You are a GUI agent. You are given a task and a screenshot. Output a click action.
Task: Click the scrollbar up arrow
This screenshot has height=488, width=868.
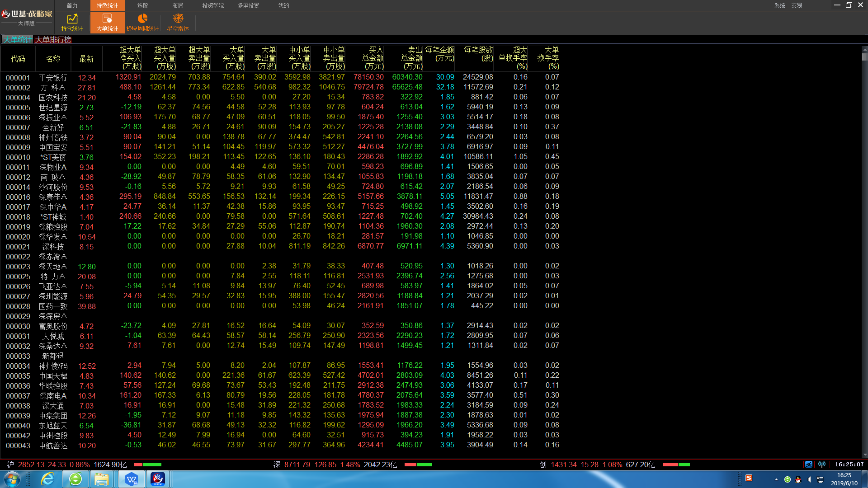(x=864, y=49)
